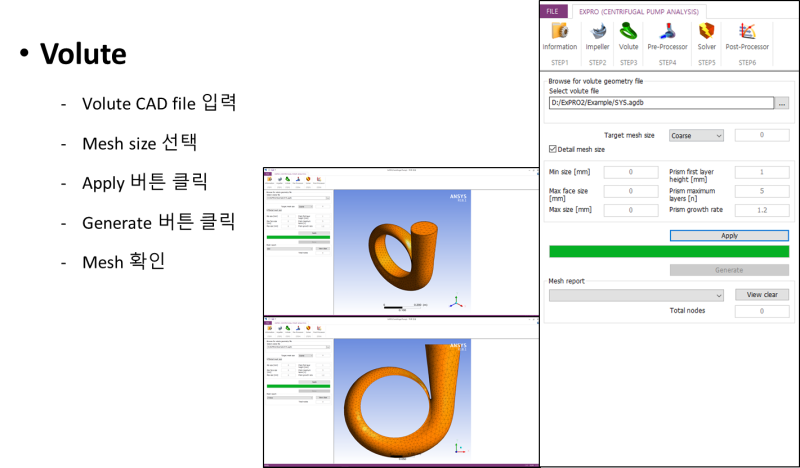Click the Min size [mm] field
This screenshot has width=800, height=468.
click(631, 172)
